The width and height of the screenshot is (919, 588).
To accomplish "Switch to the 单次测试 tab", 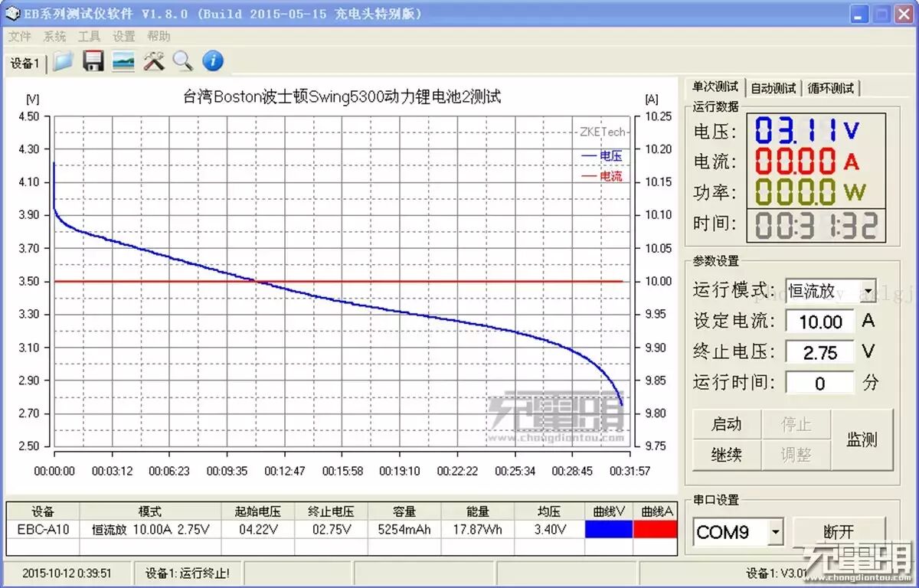I will pos(715,87).
